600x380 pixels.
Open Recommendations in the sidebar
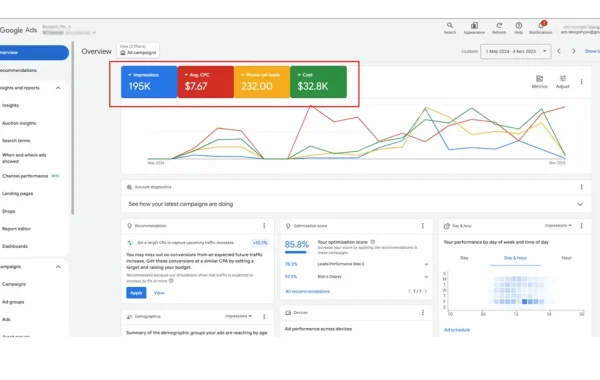coord(19,70)
